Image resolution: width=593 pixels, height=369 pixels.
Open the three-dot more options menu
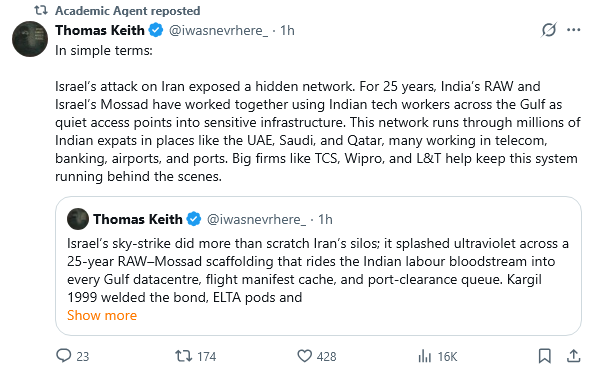573,30
